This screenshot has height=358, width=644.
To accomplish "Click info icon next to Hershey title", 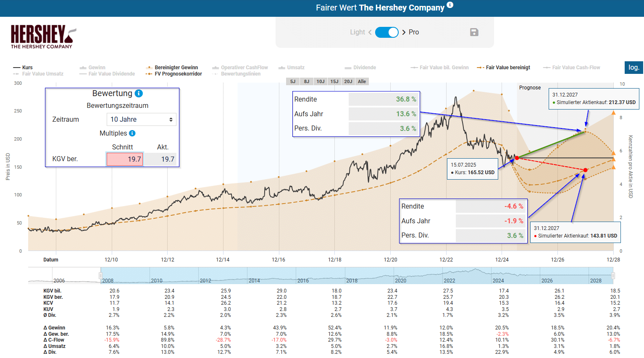I will click(x=450, y=5).
